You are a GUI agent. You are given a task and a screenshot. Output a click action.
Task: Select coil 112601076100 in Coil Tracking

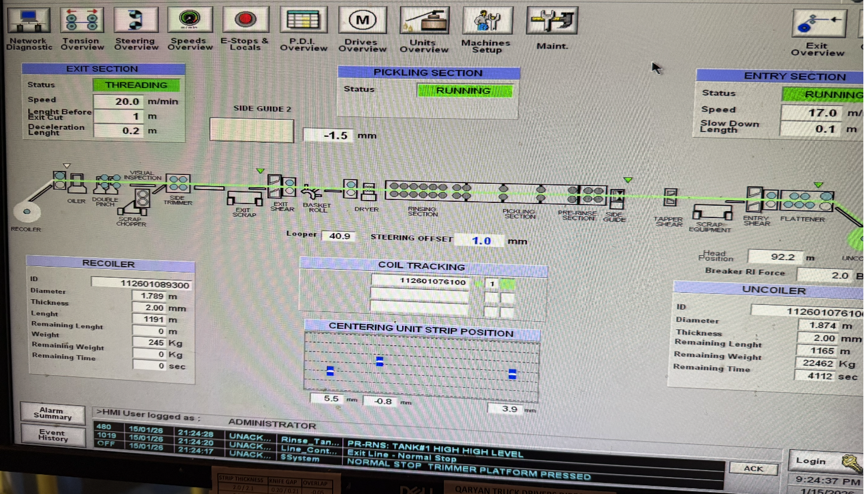point(420,281)
